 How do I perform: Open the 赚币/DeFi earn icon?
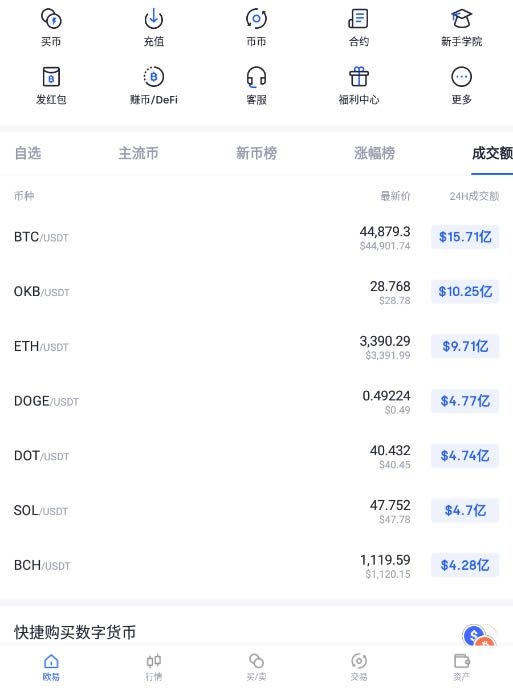154,77
